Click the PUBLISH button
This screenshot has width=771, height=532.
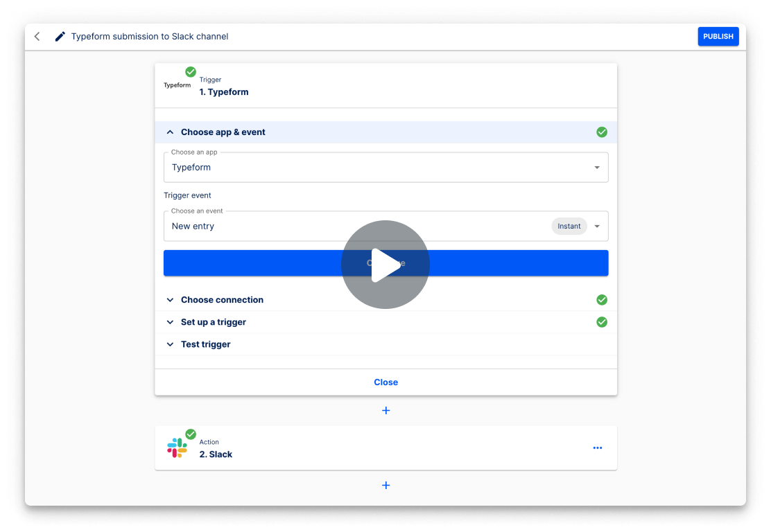pyautogui.click(x=718, y=36)
